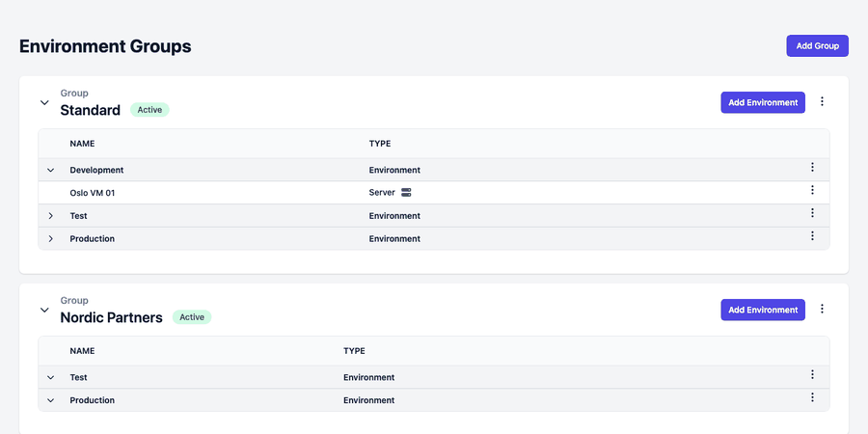Open options menu for Oslo VM 01 row
This screenshot has width=868, height=434.
[812, 190]
